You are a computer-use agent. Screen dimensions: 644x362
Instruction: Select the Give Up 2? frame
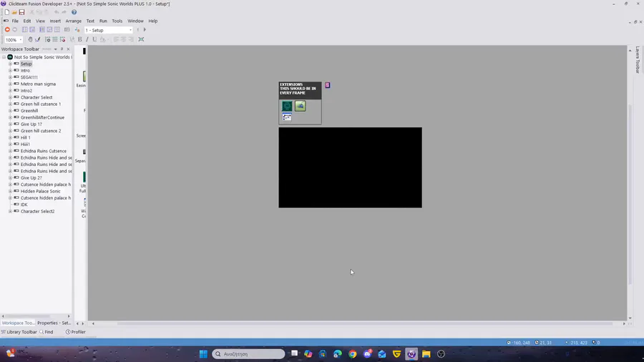coord(31,177)
